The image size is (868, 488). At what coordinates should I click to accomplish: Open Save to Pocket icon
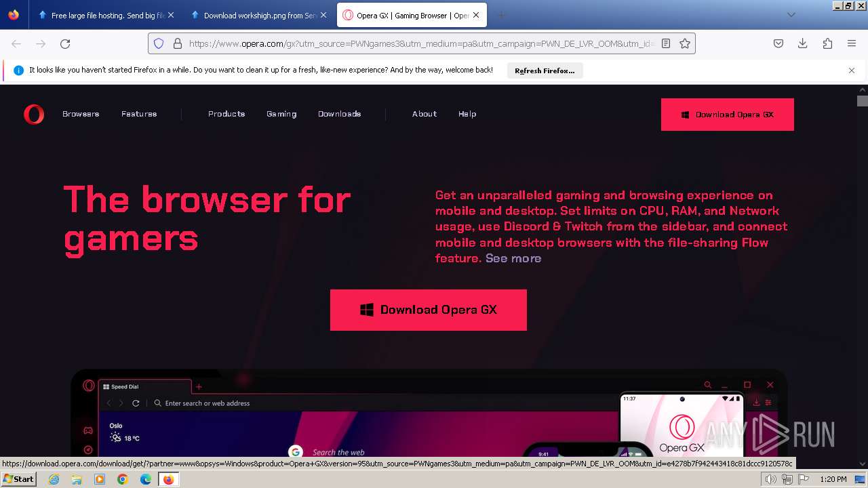[x=778, y=43]
